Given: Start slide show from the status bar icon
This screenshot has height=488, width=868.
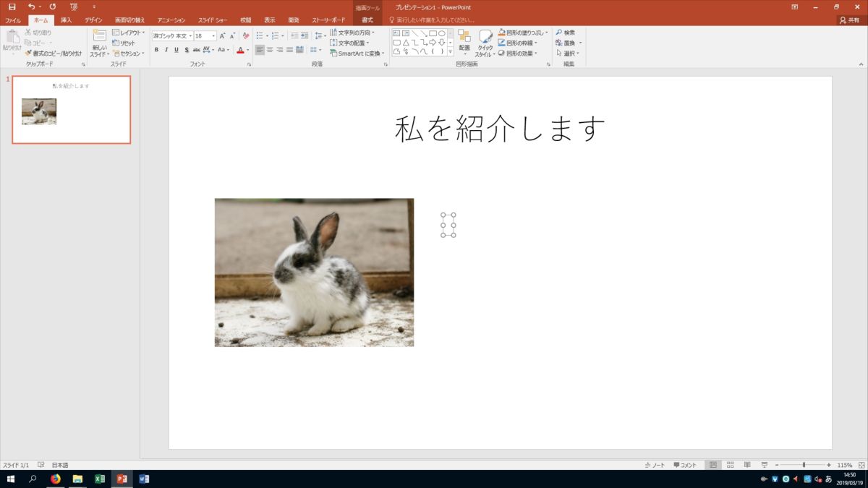Looking at the screenshot, I should (x=764, y=465).
